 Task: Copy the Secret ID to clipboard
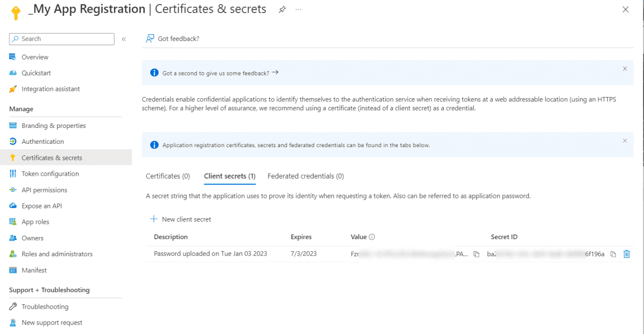(x=613, y=254)
